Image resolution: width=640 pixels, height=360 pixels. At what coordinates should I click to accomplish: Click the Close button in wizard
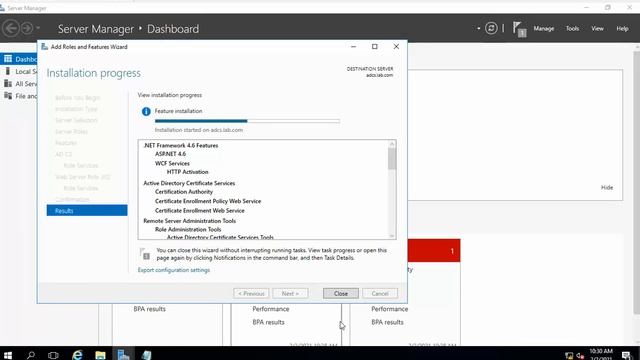click(341, 293)
